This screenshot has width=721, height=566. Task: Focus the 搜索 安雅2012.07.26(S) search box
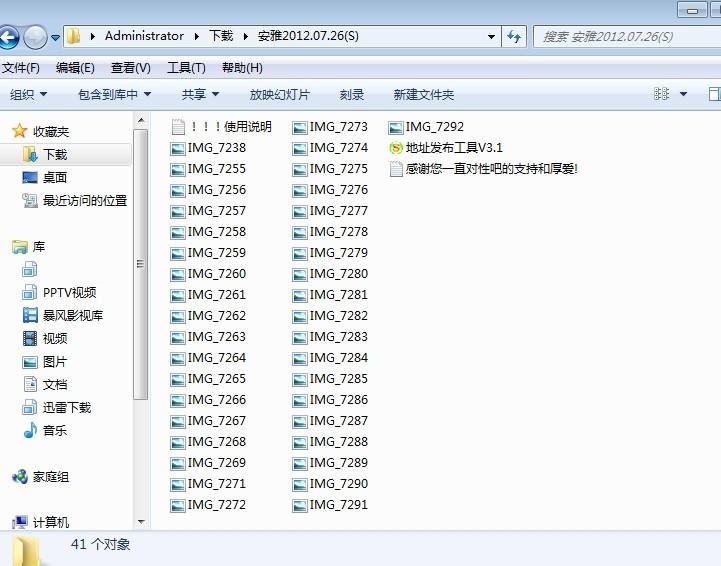(626, 36)
